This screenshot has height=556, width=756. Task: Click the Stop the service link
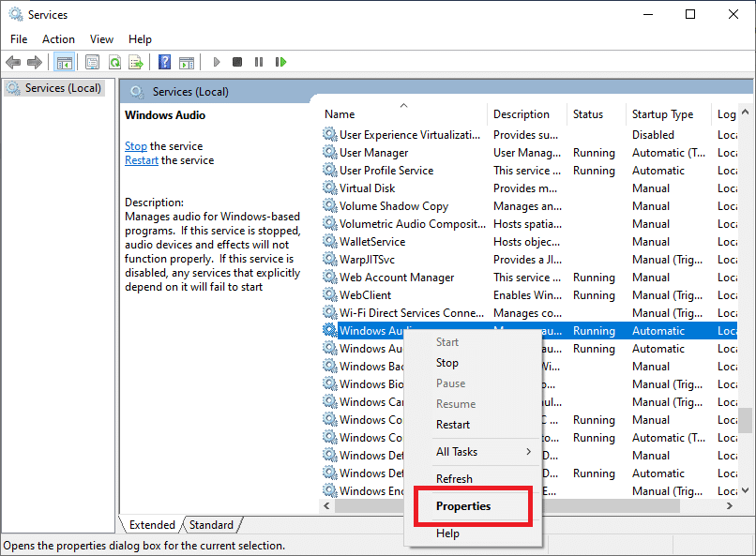point(135,145)
